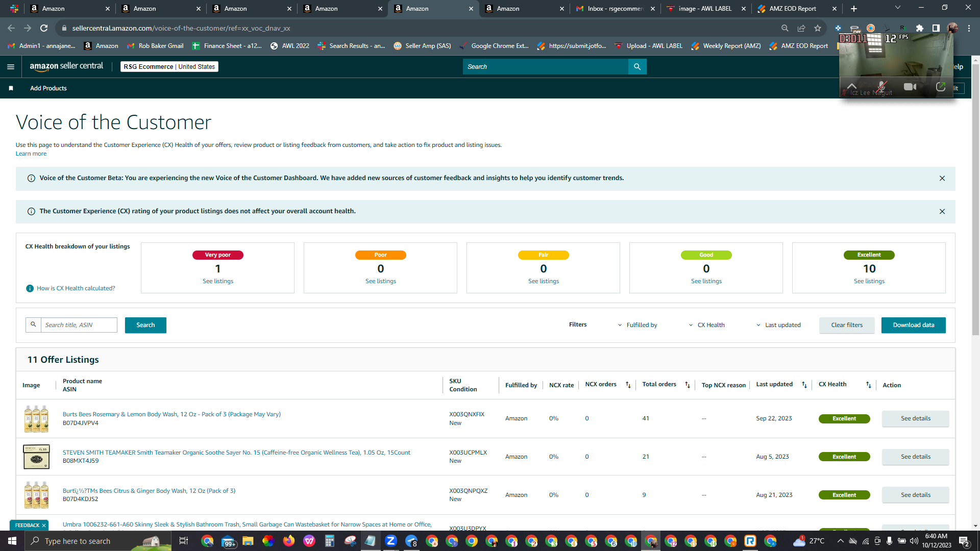The height and width of the screenshot is (551, 980).
Task: Expand the CX Health filter dropdown
Action: pyautogui.click(x=706, y=325)
